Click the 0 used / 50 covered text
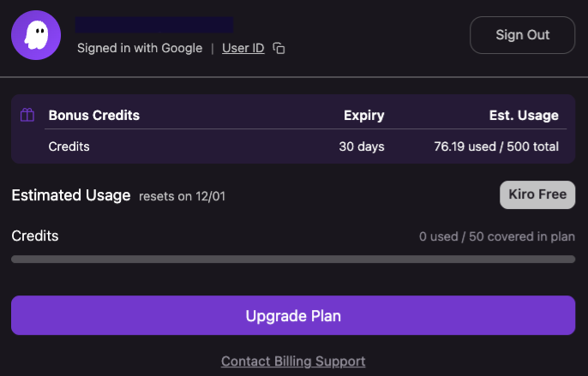 [x=497, y=236]
